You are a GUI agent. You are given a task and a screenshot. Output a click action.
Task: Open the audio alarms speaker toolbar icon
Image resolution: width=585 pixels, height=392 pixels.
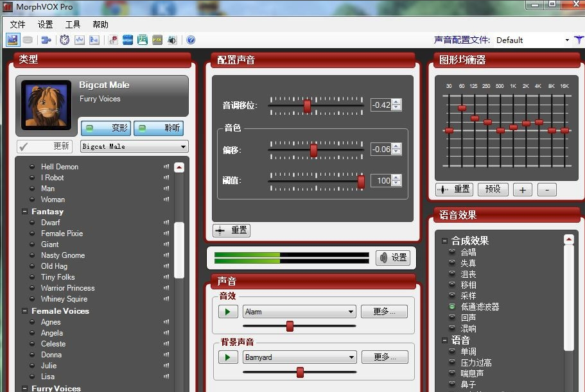coord(171,40)
